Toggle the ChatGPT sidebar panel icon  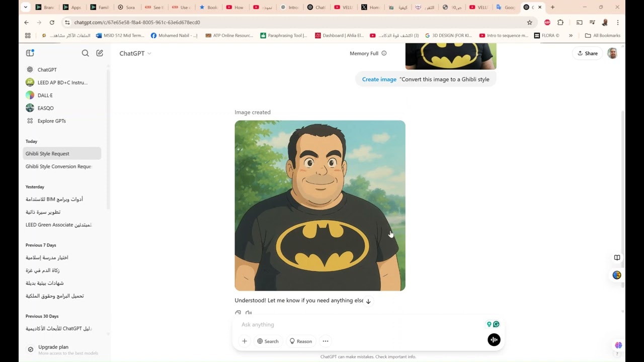(30, 53)
